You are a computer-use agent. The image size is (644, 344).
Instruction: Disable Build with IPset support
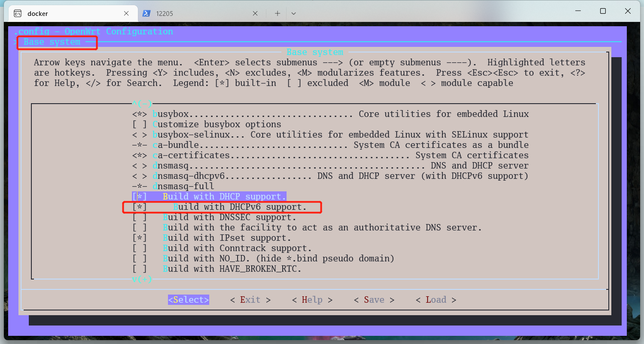(140, 238)
